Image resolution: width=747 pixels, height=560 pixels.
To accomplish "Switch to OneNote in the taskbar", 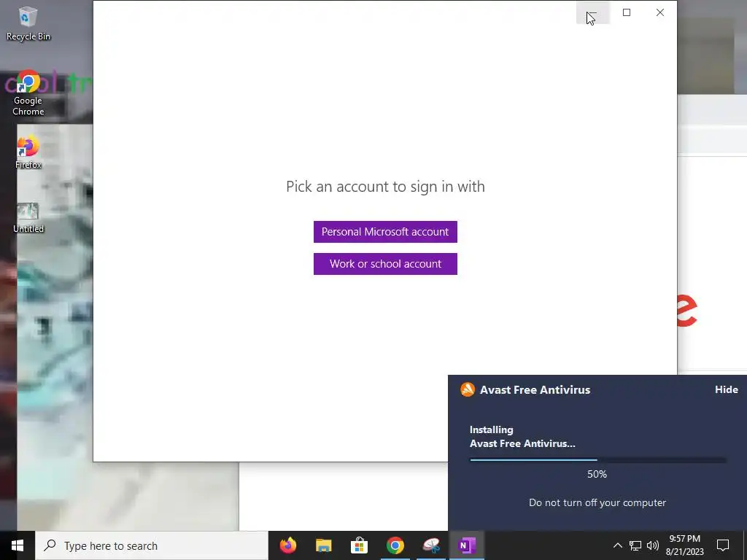I will 466,545.
